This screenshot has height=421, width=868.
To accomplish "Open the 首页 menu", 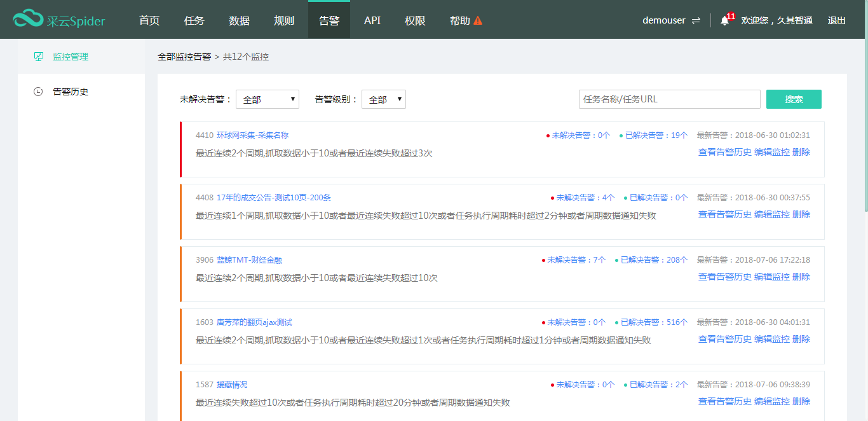I will [149, 20].
